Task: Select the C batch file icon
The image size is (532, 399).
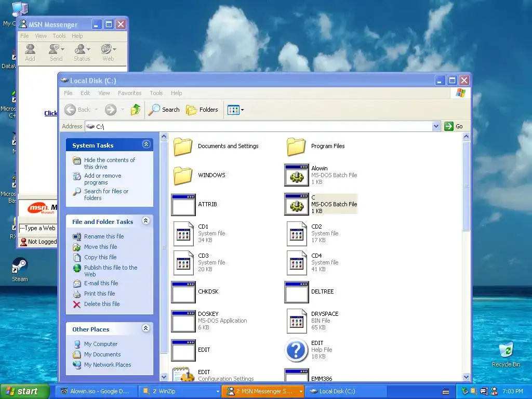Action: click(297, 204)
